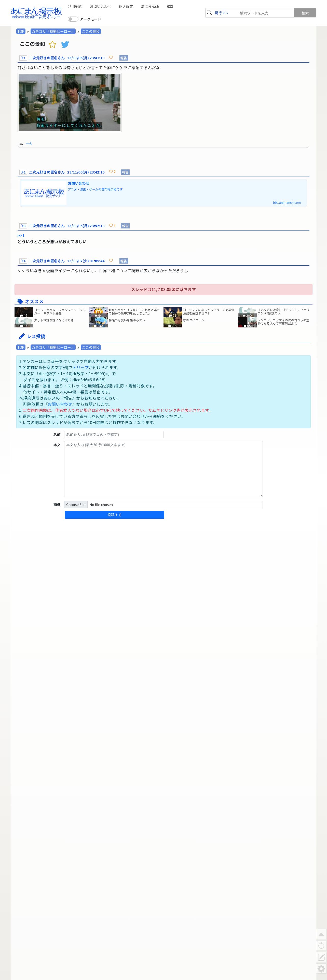
Task: Click the >>3 post number anchor
Action: pos(23,226)
